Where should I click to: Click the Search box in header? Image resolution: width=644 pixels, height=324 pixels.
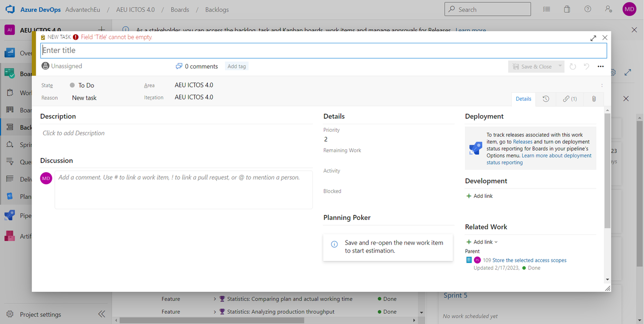(488, 9)
